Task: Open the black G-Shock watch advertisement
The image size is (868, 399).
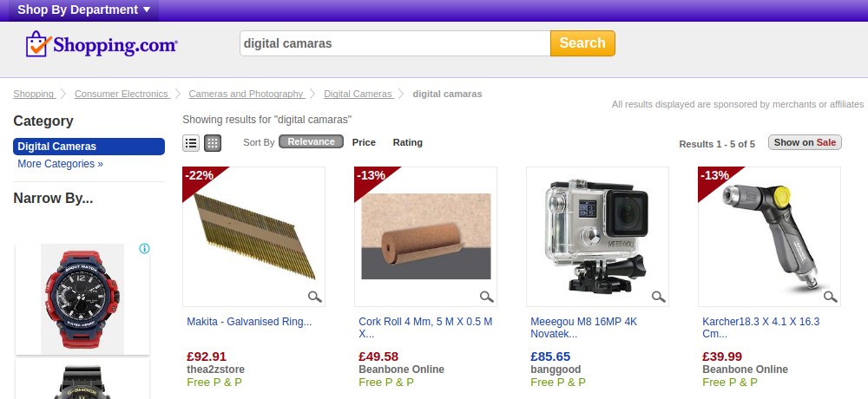Action: [82, 380]
